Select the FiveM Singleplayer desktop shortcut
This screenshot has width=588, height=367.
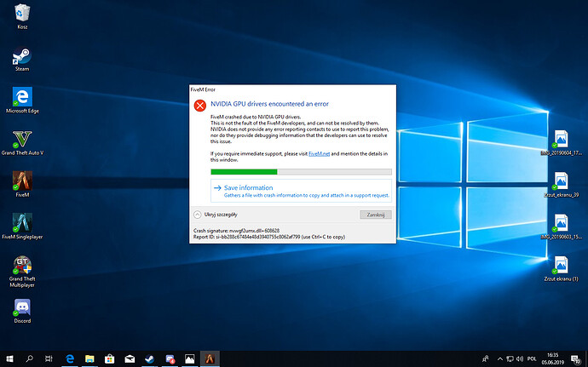(22, 222)
